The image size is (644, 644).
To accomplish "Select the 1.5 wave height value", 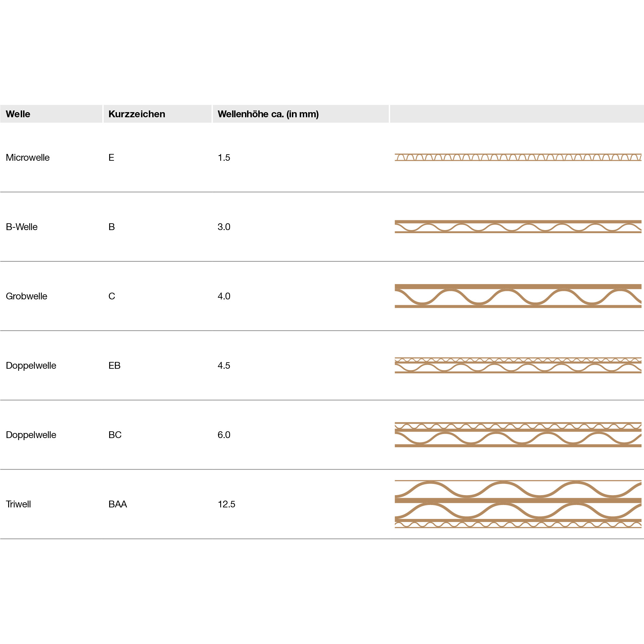I will 224,158.
